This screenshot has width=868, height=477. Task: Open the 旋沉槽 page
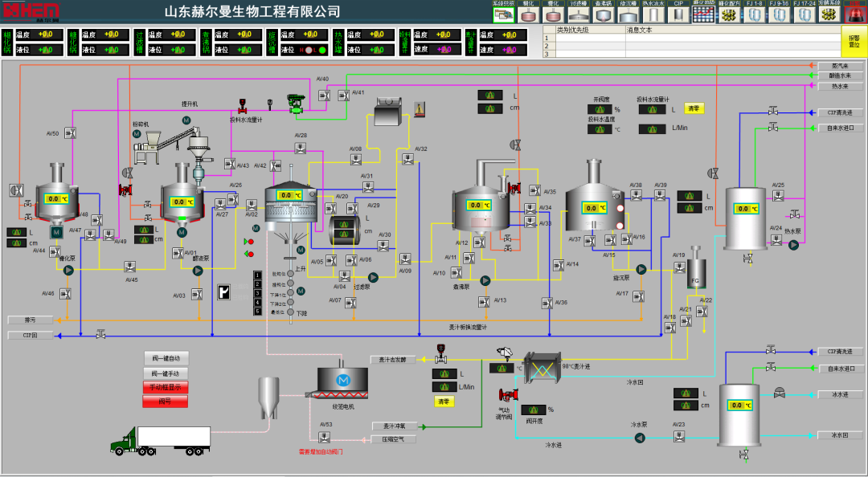[x=628, y=14]
